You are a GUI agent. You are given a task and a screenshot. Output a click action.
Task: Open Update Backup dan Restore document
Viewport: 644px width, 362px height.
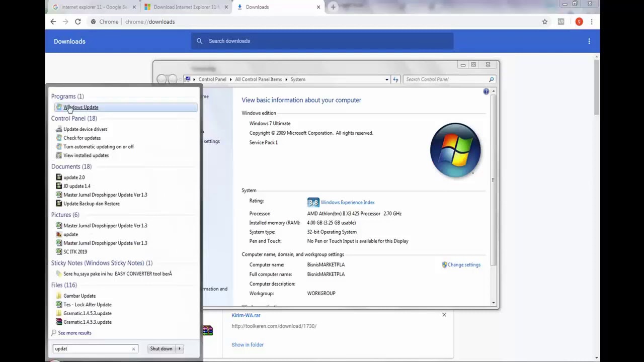[x=92, y=204]
